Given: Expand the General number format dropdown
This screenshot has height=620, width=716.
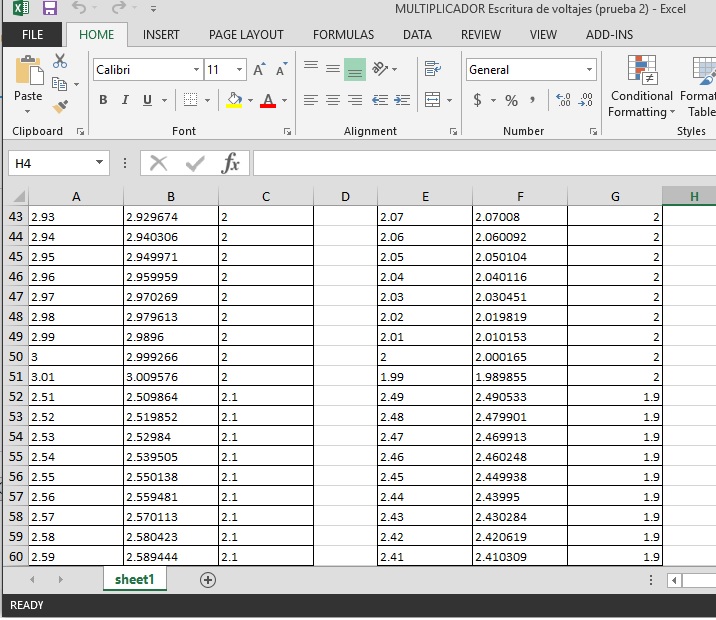Looking at the screenshot, I should point(589,70).
